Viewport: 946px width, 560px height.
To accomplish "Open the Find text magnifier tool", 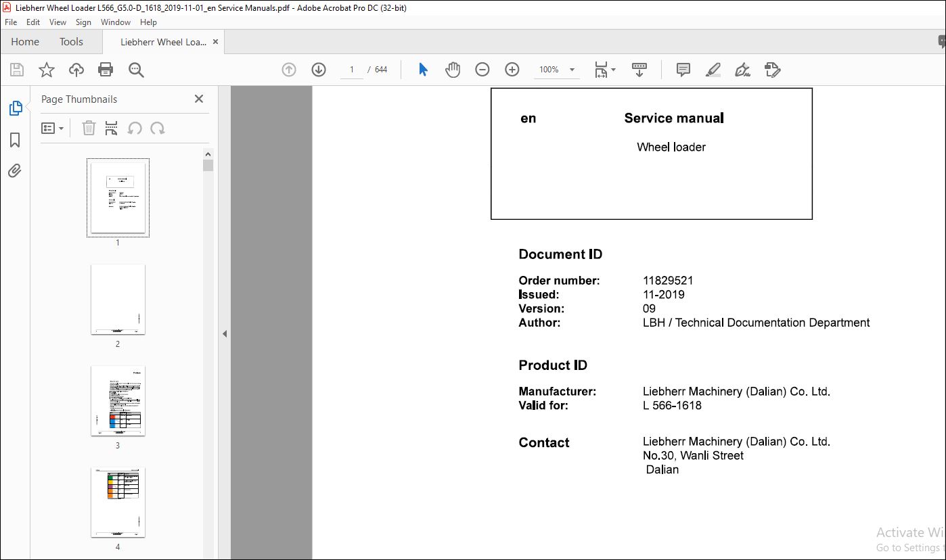I will (x=136, y=70).
